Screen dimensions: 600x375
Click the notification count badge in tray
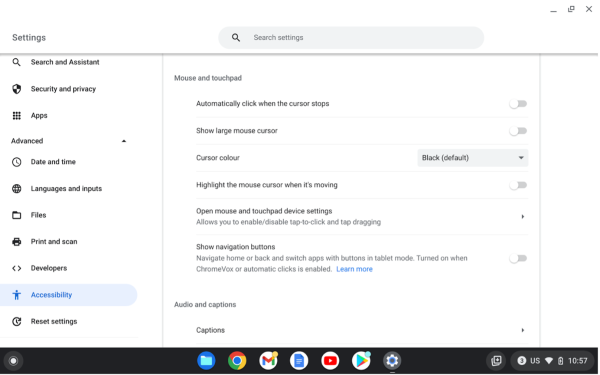tap(522, 361)
